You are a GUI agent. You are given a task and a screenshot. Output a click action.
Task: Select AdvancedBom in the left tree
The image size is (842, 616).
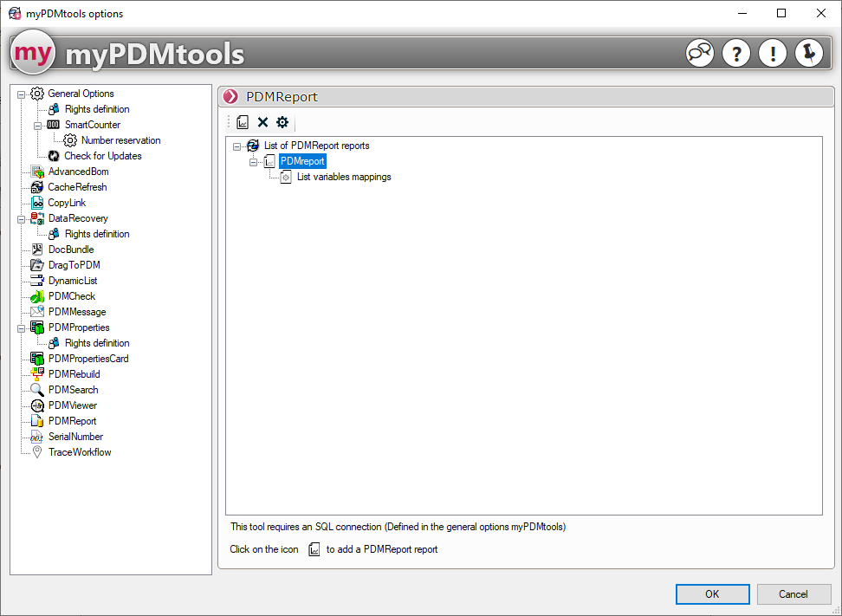pos(78,172)
